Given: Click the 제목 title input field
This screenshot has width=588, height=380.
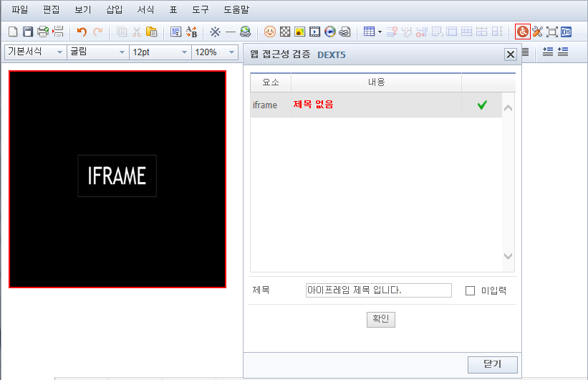Looking at the screenshot, I should (379, 290).
